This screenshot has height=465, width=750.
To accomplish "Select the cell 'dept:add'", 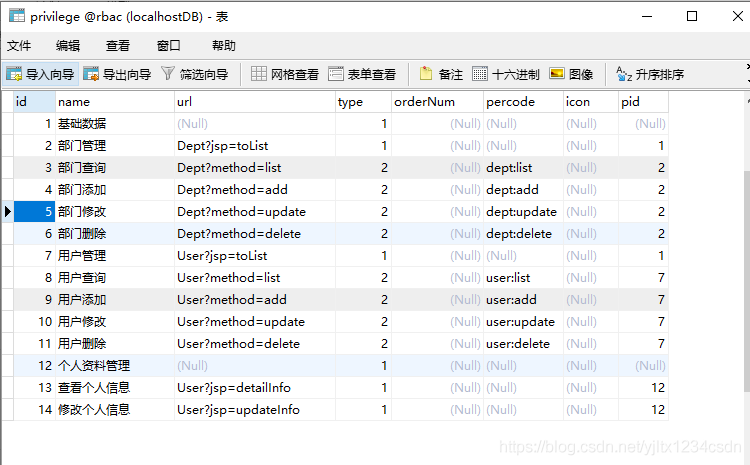I will click(x=523, y=190).
